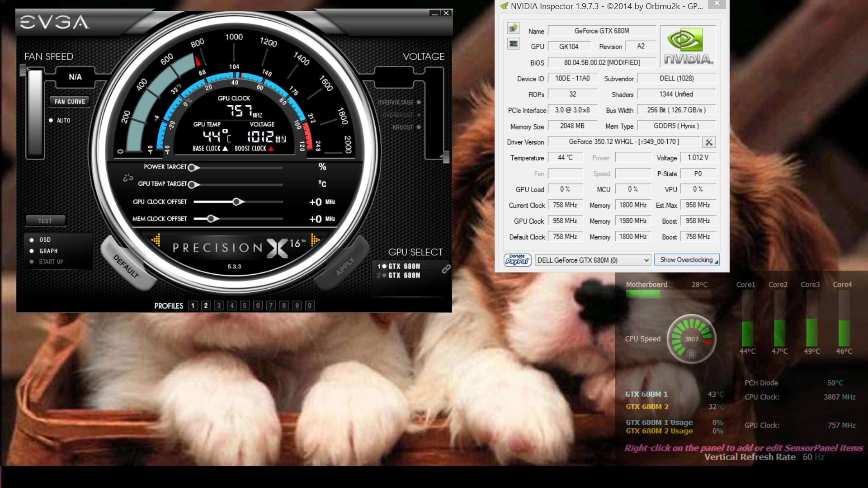
Task: Open the DELL GeForce GTX 680M dropdown
Action: (593, 260)
